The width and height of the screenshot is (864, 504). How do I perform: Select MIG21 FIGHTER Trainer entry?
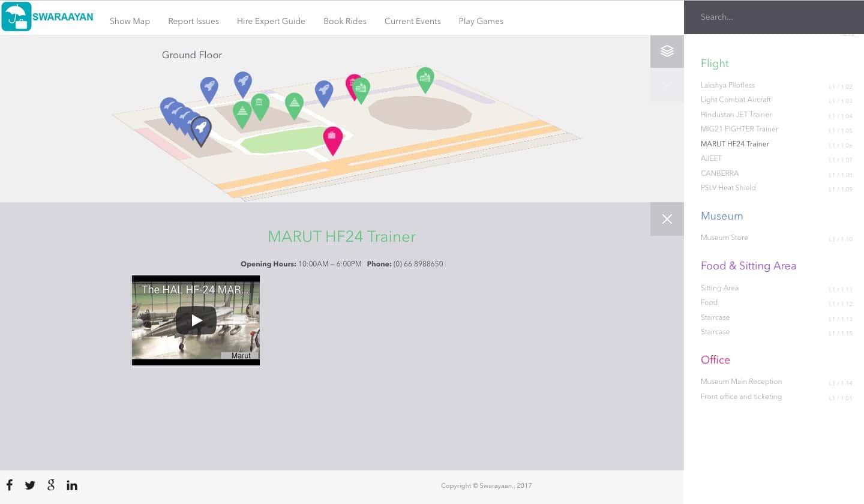(x=739, y=129)
